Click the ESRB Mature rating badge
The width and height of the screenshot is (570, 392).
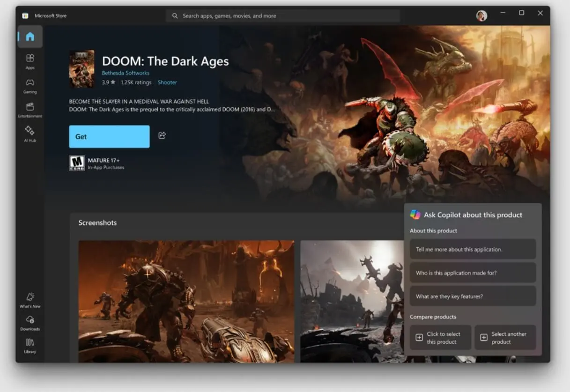pyautogui.click(x=77, y=163)
